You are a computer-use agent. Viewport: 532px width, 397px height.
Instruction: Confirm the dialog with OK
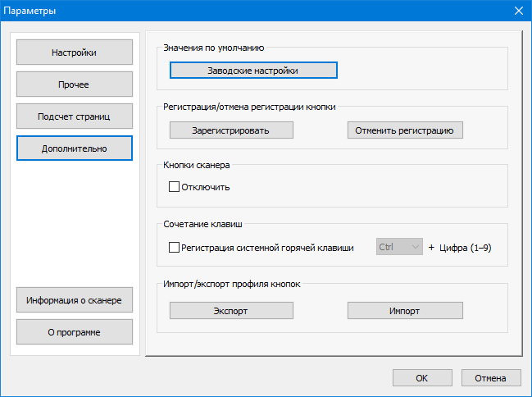tap(421, 378)
